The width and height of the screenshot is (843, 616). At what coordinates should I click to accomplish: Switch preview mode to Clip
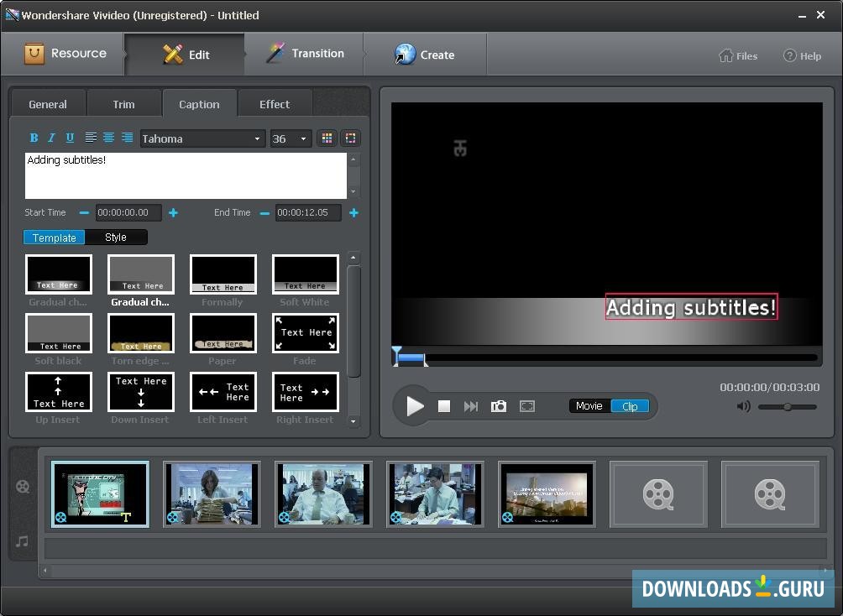point(630,405)
